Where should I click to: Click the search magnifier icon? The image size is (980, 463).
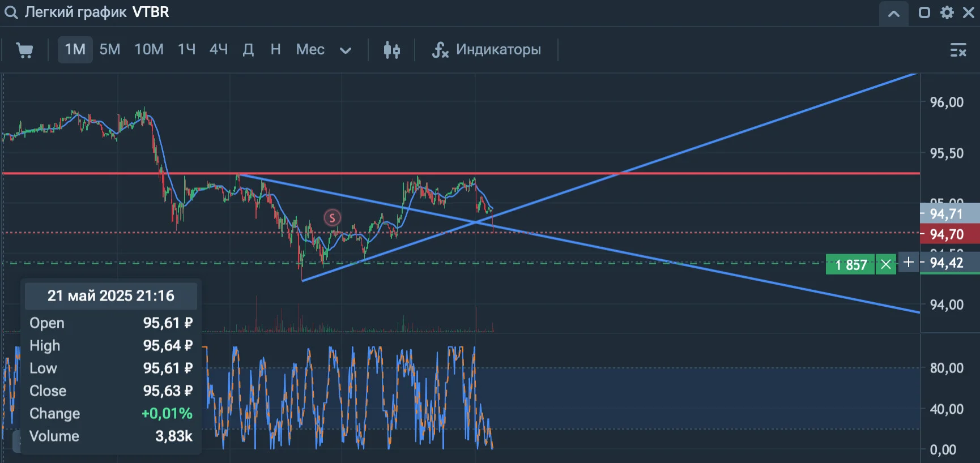pyautogui.click(x=11, y=12)
